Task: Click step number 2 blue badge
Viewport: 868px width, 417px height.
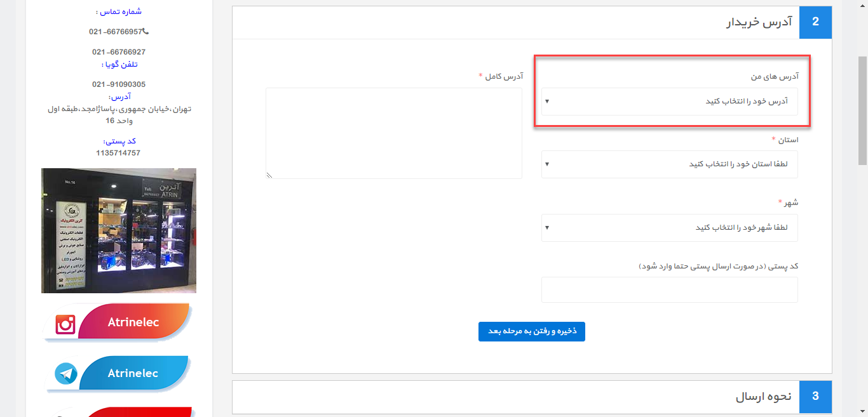Action: 815,22
